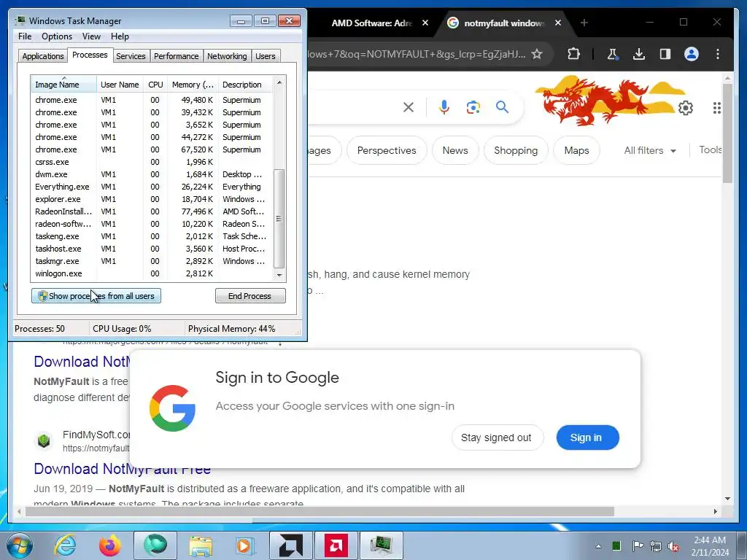Click Show processes from all users
The width and height of the screenshot is (747, 560).
coord(96,296)
